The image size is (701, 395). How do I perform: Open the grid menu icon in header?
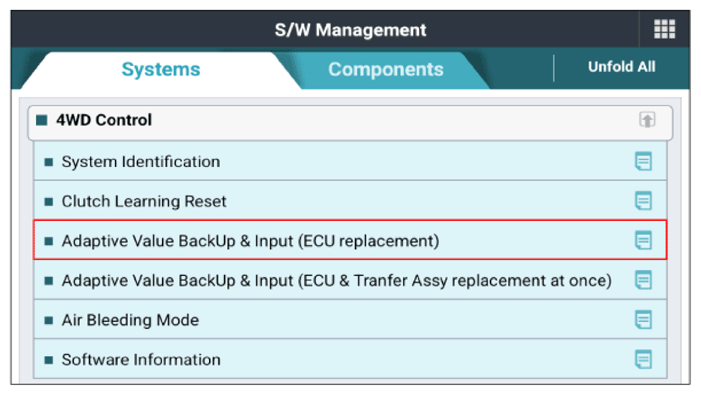pyautogui.click(x=664, y=29)
